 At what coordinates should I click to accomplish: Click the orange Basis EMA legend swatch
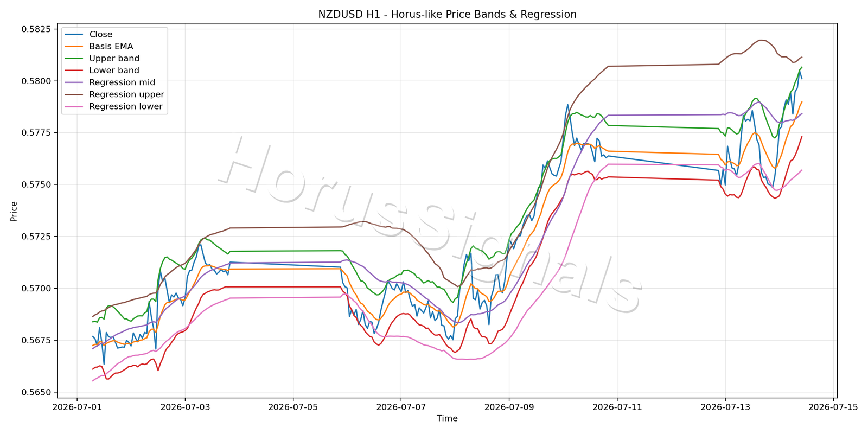74,46
